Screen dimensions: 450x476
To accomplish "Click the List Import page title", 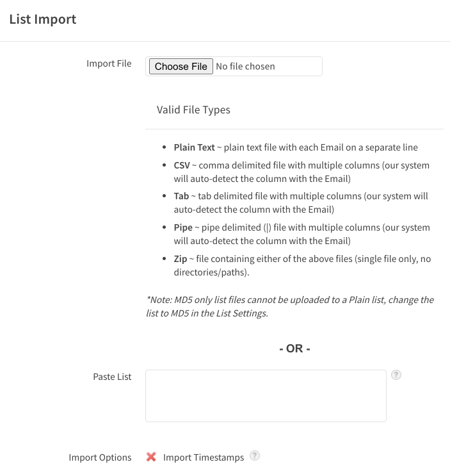I will [x=43, y=19].
